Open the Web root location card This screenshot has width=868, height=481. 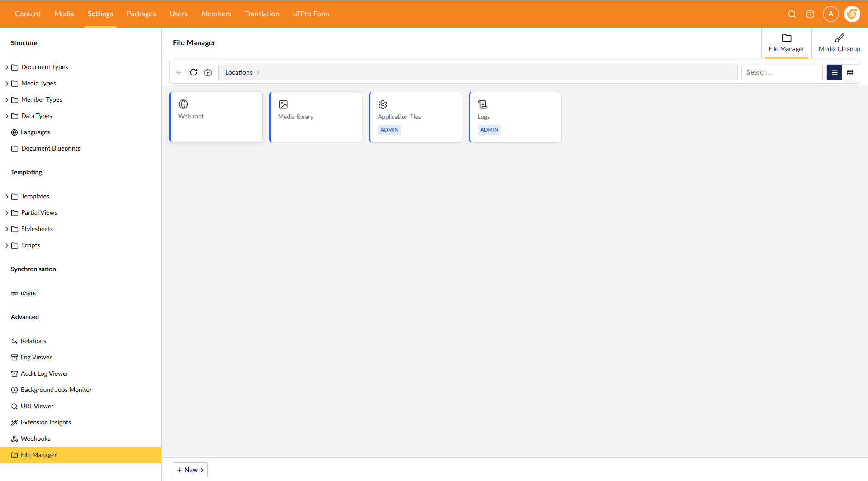coord(216,117)
